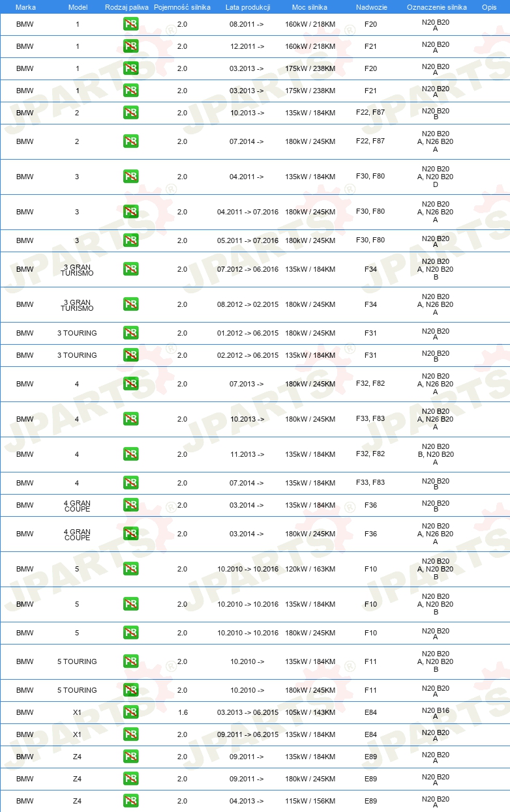Click engine capacity value '1.6'
The image size is (510, 812).
(182, 712)
